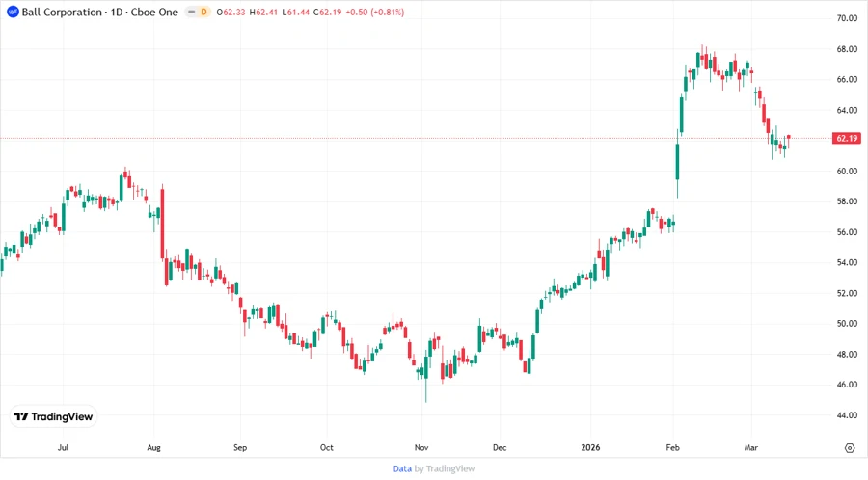This screenshot has height=480, width=868.
Task: Click the Ball Corporation logo icon
Action: pos(13,12)
